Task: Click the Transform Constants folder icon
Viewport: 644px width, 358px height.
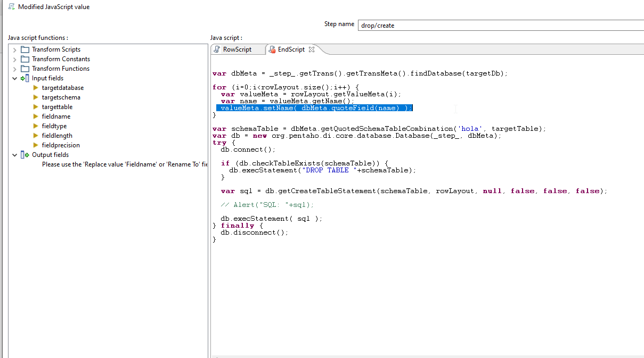Action: [x=26, y=59]
